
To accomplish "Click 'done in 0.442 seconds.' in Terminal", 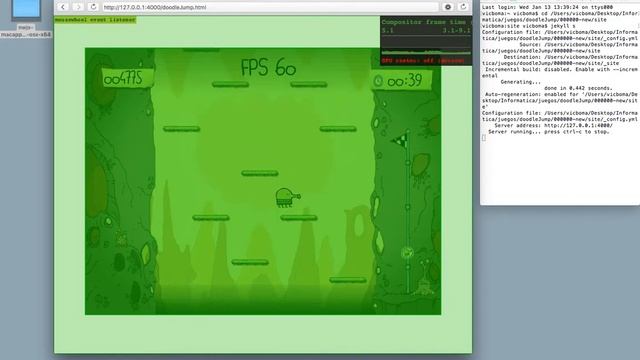I will [578, 88].
